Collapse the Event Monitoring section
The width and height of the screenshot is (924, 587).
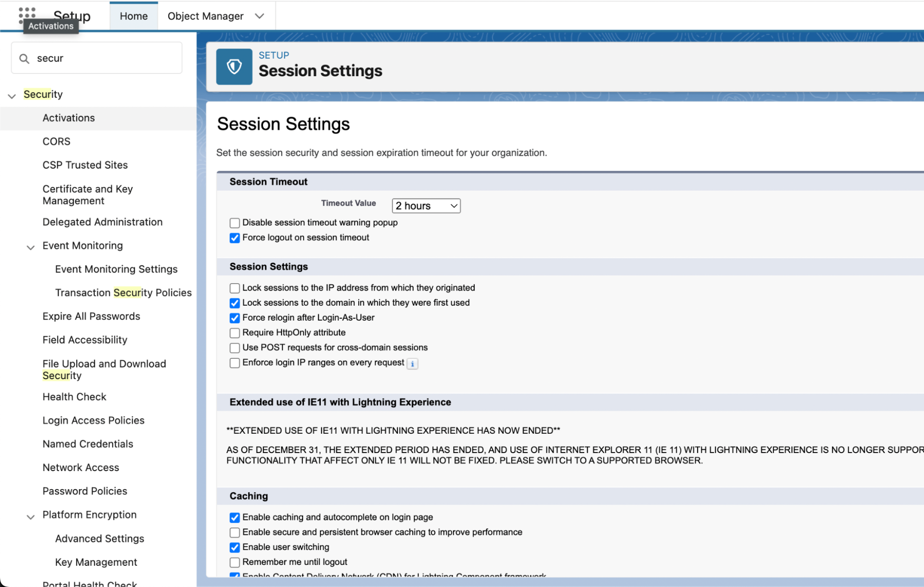tap(31, 247)
